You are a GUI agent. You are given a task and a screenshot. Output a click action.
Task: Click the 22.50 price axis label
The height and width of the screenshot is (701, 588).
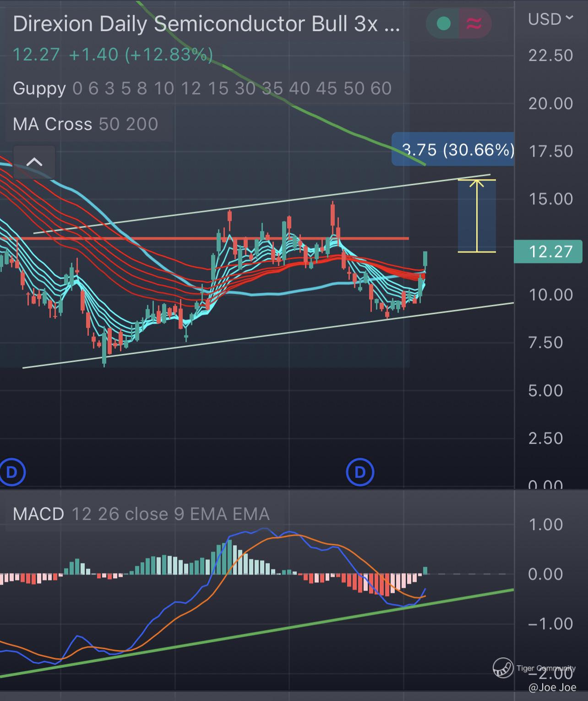point(550,55)
